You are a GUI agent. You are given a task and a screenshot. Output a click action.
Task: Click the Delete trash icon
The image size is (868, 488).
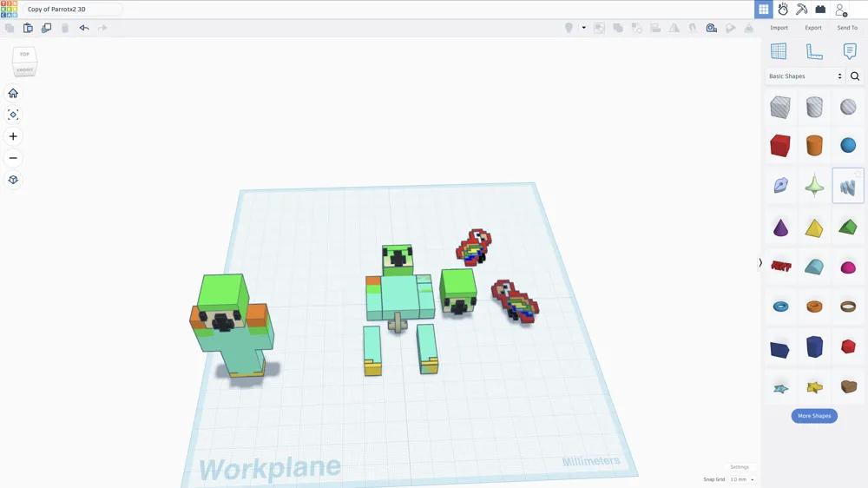coord(65,28)
